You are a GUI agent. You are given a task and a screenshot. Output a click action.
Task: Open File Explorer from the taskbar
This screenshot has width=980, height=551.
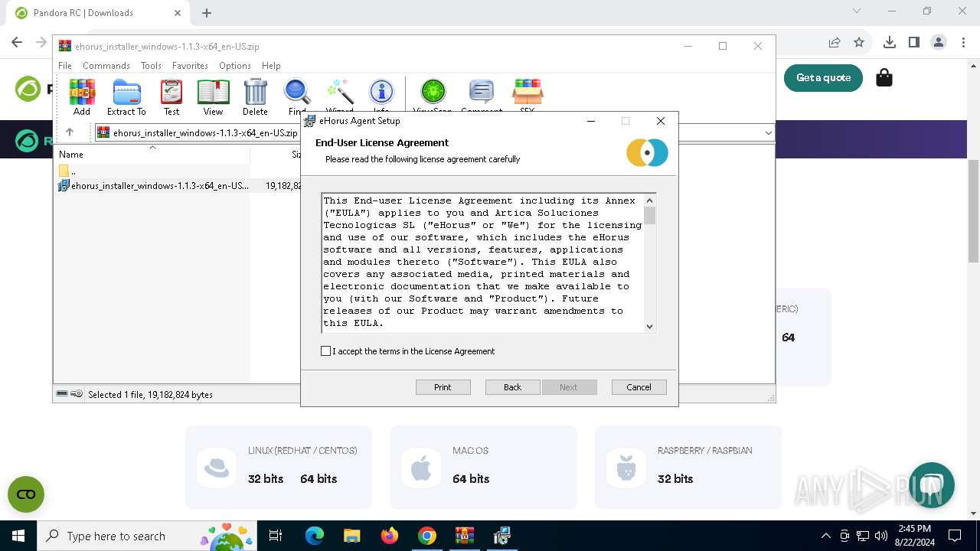click(352, 536)
